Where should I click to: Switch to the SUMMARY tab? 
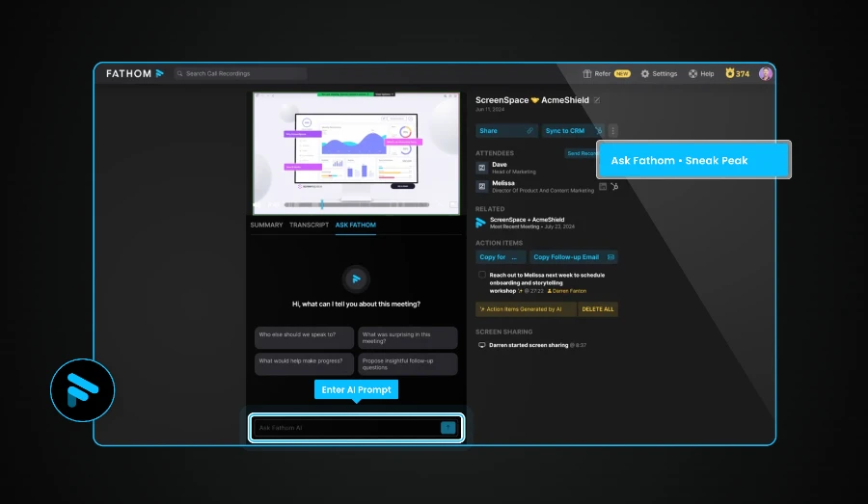pos(266,225)
